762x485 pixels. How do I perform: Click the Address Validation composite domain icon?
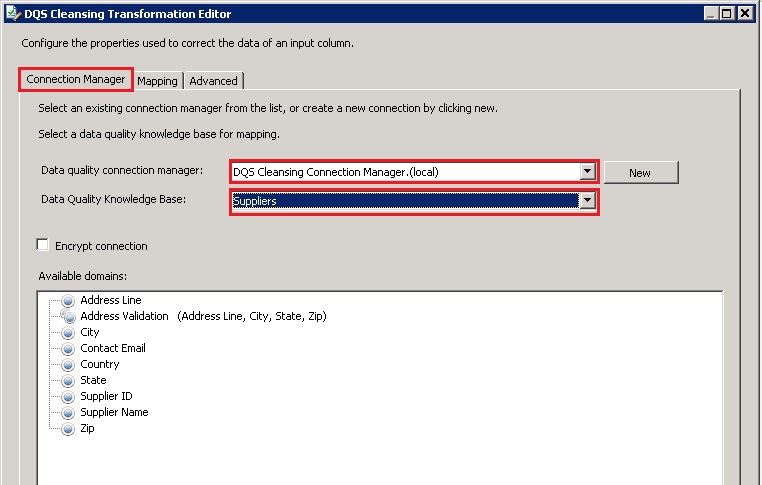click(x=68, y=316)
